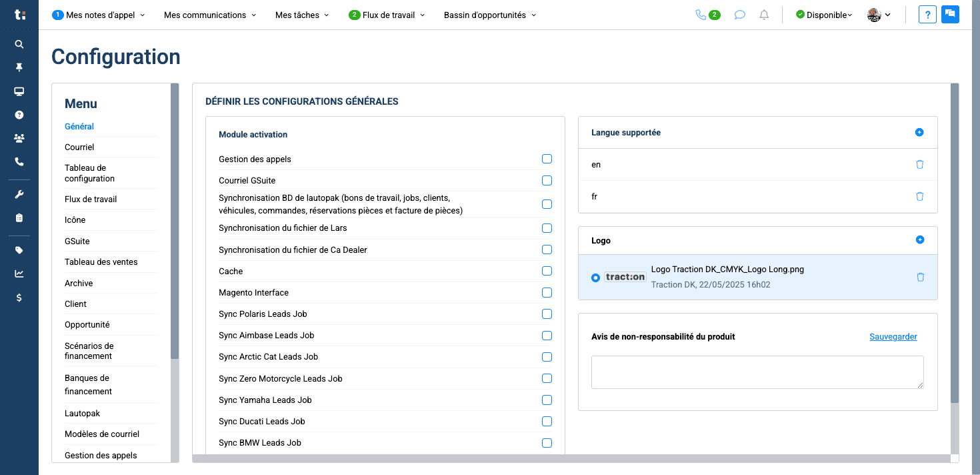This screenshot has height=475, width=980.
Task: Open the dollar sign sidebar icon
Action: 19,298
